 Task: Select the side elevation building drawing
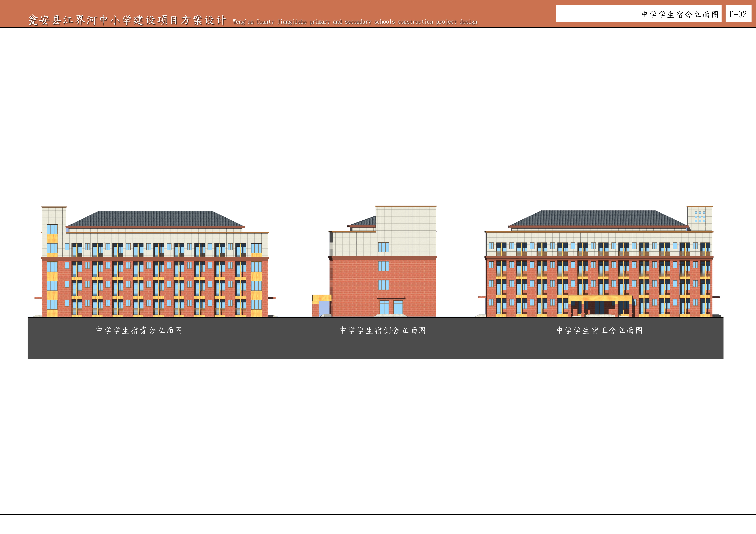pyautogui.click(x=374, y=261)
